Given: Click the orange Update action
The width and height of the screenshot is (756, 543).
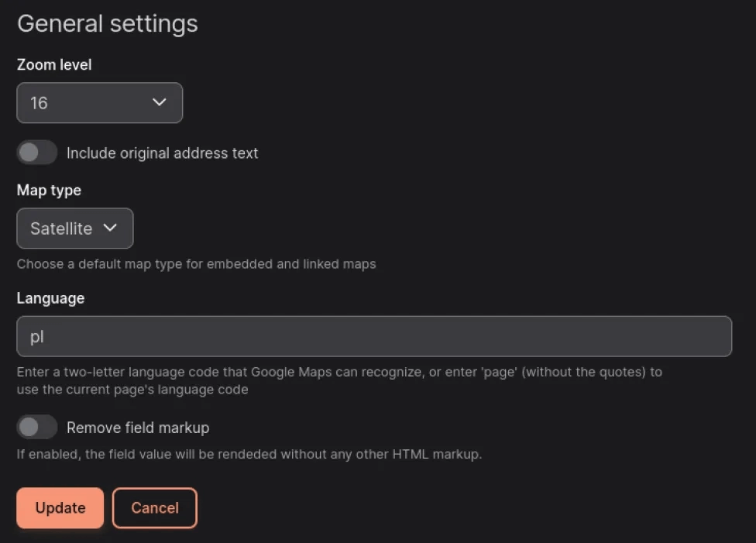Looking at the screenshot, I should click(60, 507).
